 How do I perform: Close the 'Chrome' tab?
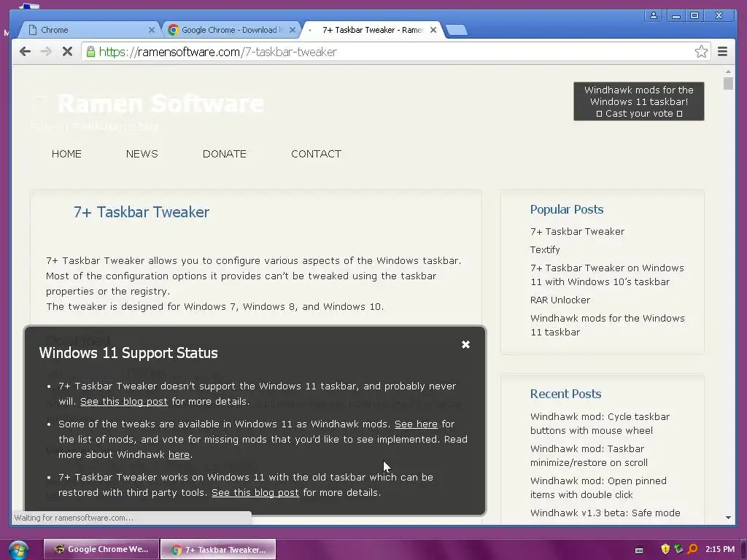pos(152,30)
